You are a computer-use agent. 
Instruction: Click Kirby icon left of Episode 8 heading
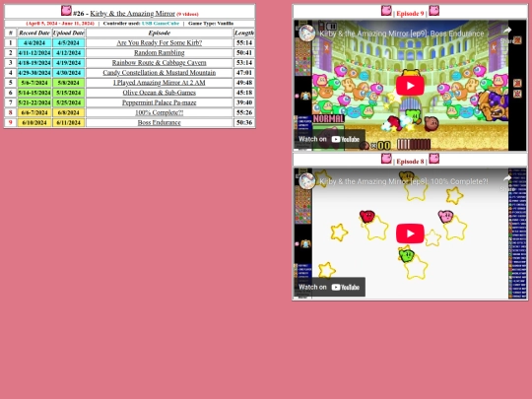click(x=386, y=159)
